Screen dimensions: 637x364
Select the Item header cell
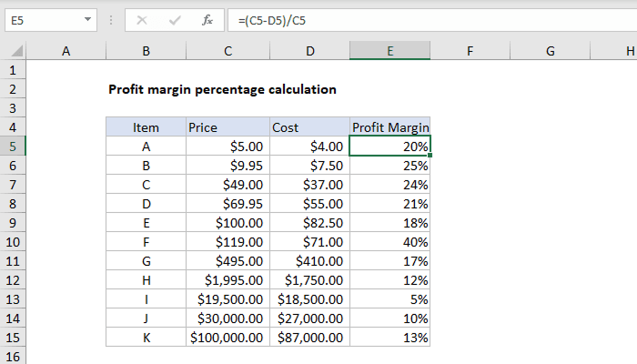coord(146,127)
